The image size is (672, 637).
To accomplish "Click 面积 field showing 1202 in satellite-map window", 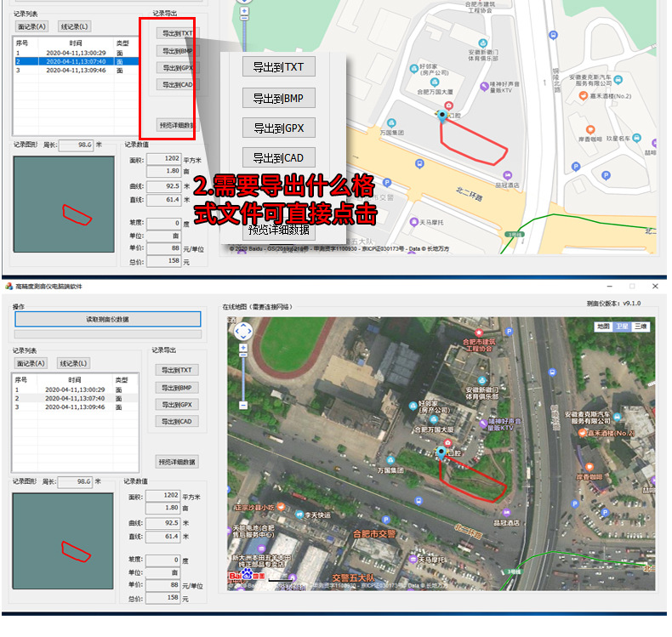I will click(162, 496).
